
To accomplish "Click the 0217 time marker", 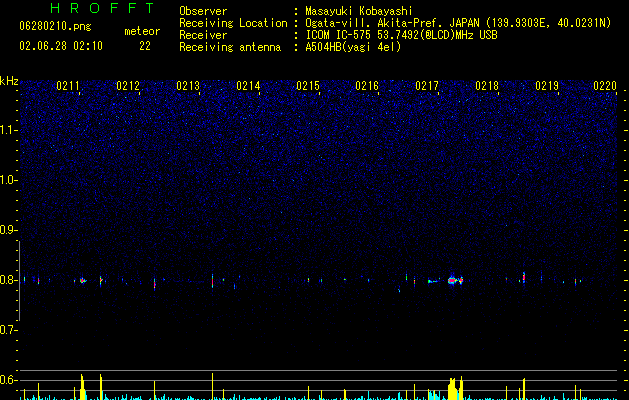I will [427, 86].
